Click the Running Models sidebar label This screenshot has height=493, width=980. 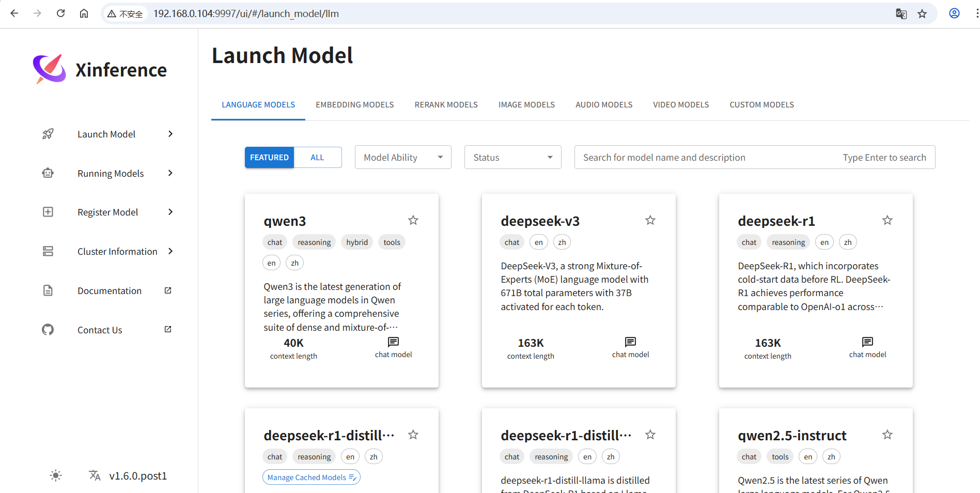coord(111,174)
